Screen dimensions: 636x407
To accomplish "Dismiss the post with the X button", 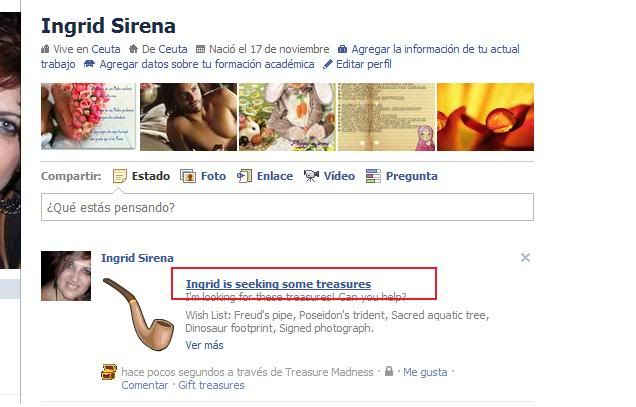I will click(525, 258).
